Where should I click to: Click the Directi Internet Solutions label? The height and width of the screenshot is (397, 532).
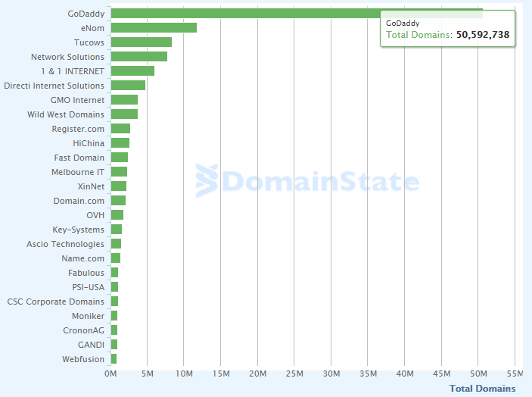point(54,86)
